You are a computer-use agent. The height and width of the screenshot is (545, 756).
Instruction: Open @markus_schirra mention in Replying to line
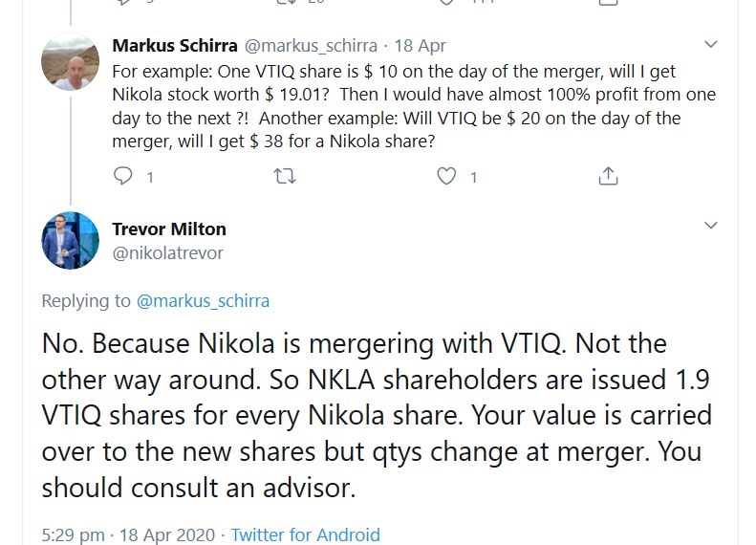(203, 300)
